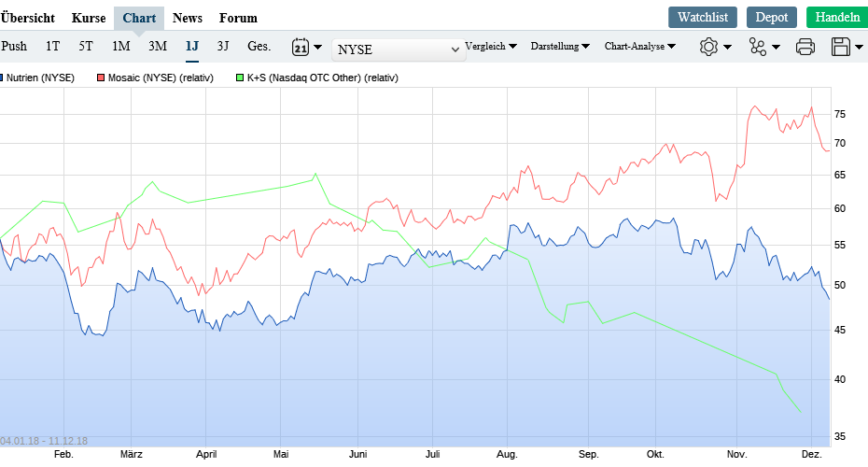Print the chart with printer icon
The width and height of the screenshot is (868, 467).
[805, 47]
